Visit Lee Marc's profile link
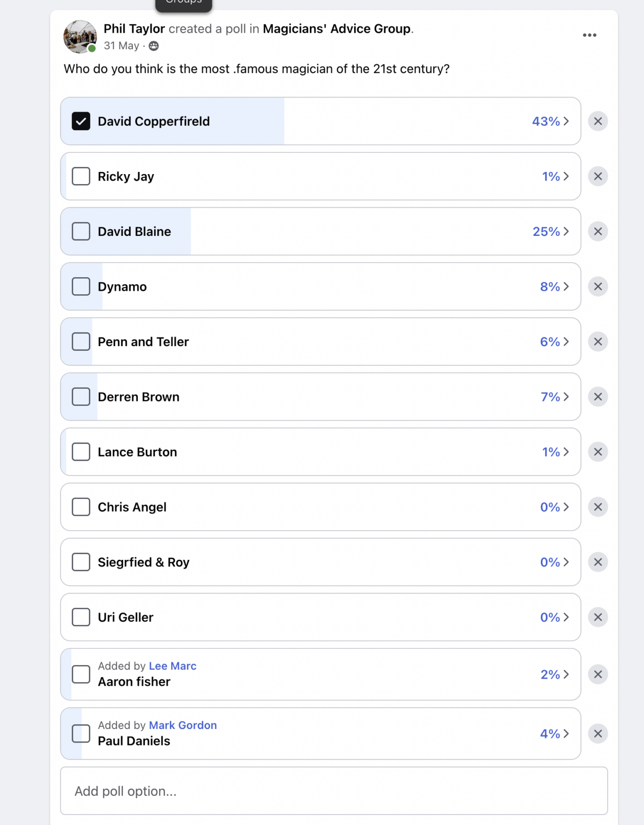This screenshot has width=644, height=825. 173,666
